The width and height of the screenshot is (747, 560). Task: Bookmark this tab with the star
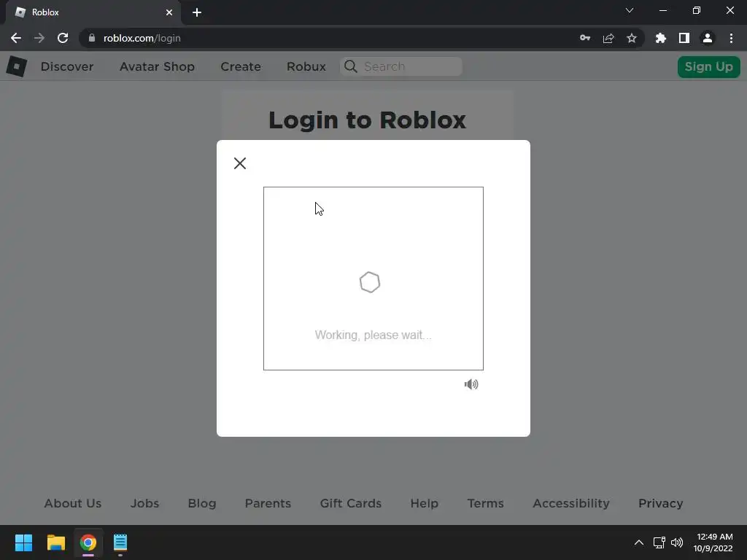(x=632, y=38)
